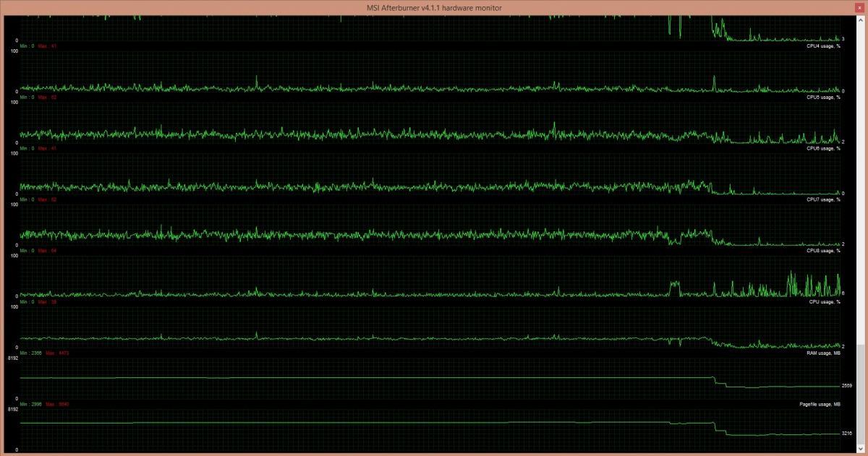This screenshot has width=868, height=456.
Task: Click the 'CPU usage, %' graph label
Action: pos(825,302)
